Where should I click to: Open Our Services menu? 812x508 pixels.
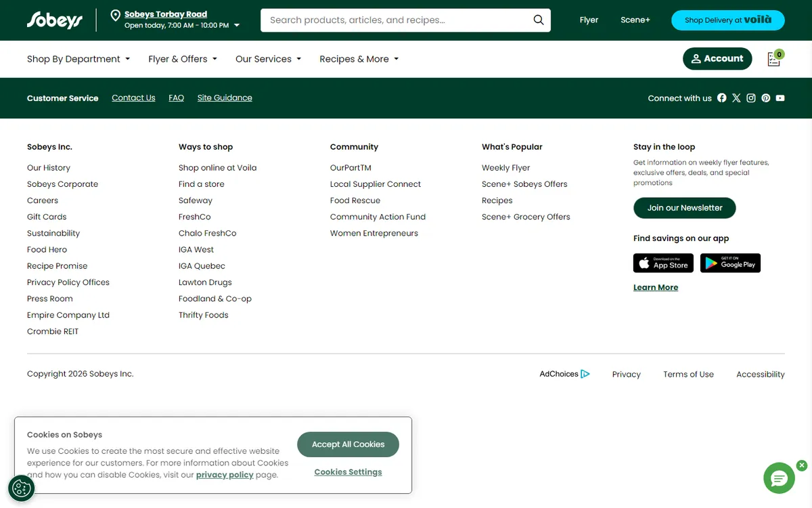point(268,59)
